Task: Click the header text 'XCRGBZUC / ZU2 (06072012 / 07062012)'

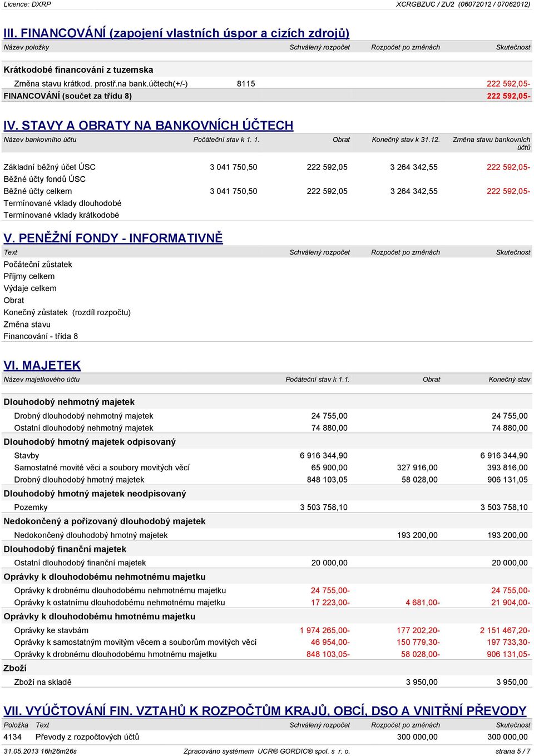Action: tap(463, 4)
